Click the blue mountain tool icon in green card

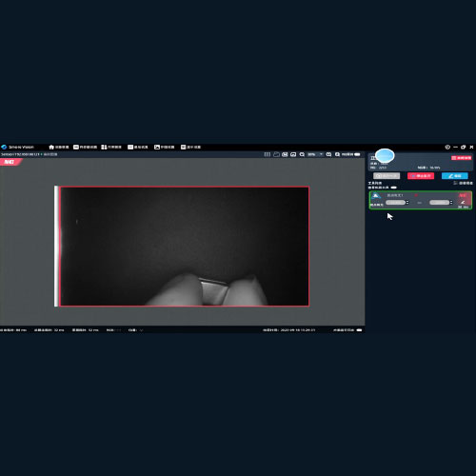click(x=376, y=196)
